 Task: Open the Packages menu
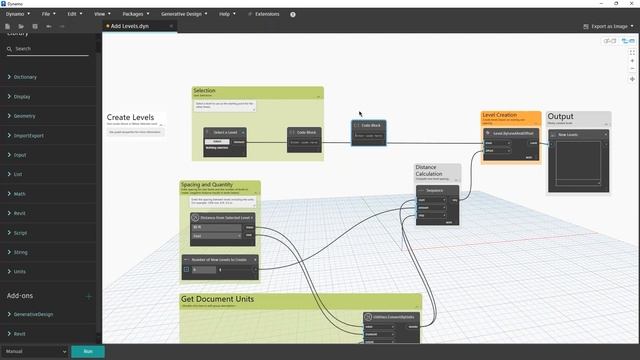[x=136, y=14]
